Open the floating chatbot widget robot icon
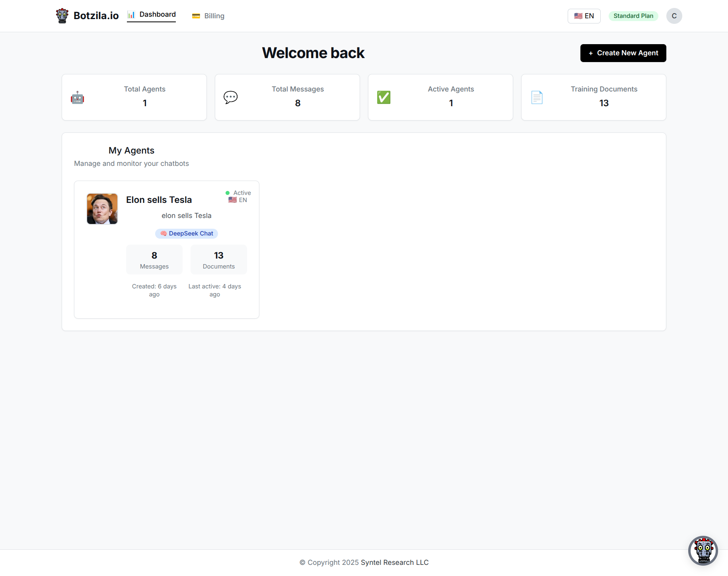 click(x=703, y=551)
